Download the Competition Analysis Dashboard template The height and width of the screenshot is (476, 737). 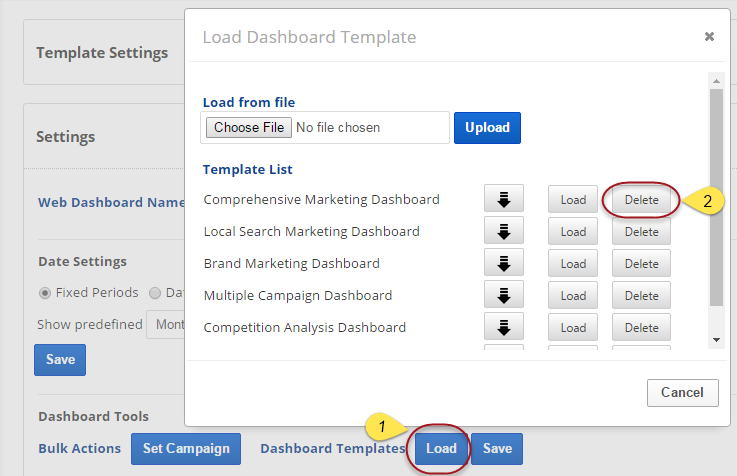coord(504,327)
